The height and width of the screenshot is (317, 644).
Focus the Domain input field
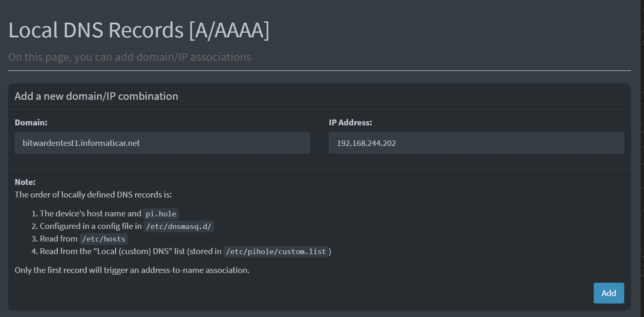click(162, 143)
